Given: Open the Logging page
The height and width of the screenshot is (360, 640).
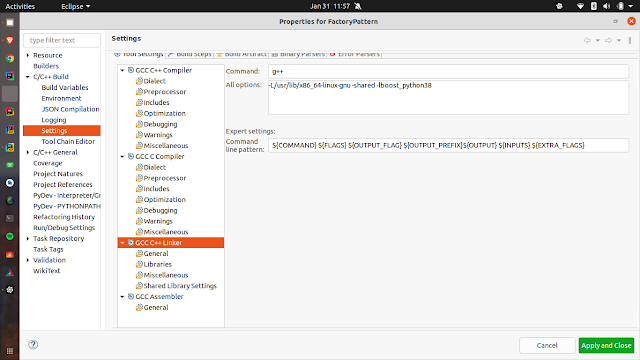Looking at the screenshot, I should [53, 120].
